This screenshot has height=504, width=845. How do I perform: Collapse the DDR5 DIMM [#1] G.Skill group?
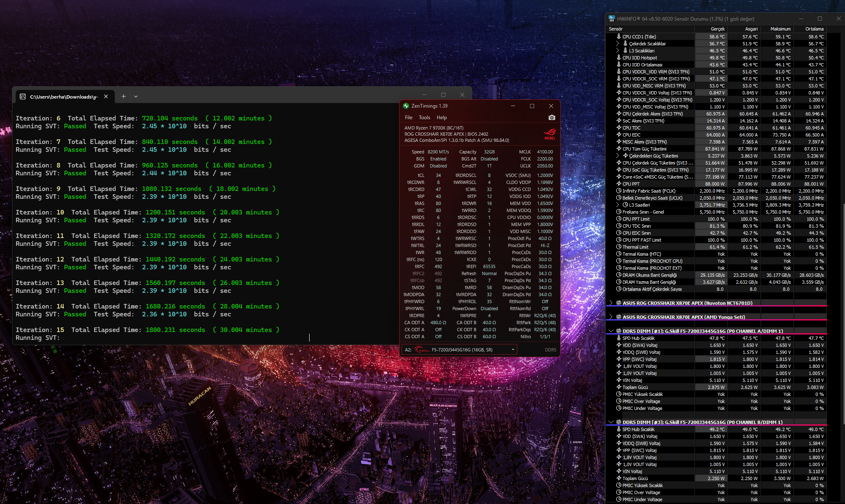(611, 331)
